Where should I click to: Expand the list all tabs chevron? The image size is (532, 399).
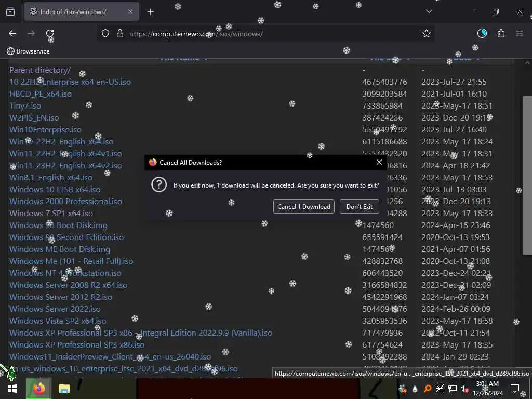click(429, 11)
